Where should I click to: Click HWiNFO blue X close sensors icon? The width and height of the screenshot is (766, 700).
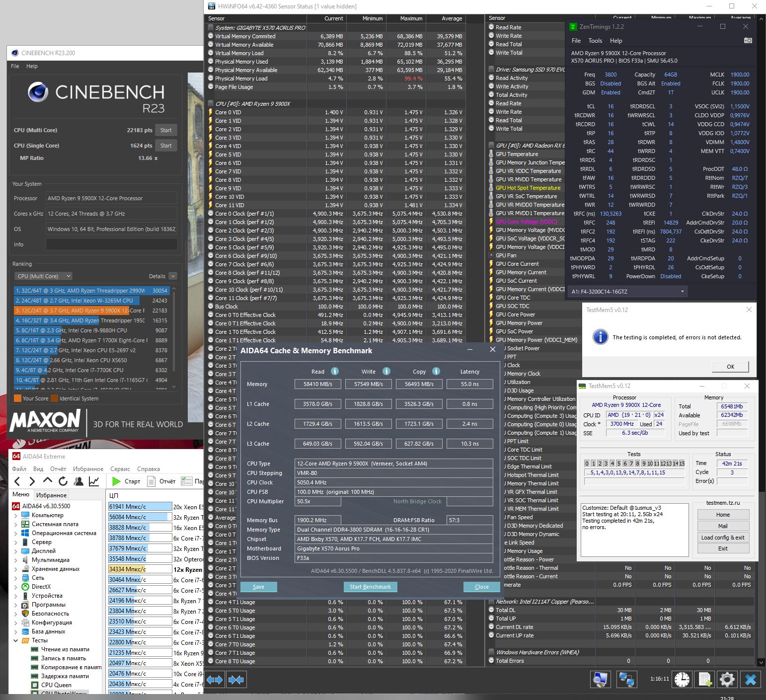[x=751, y=679]
